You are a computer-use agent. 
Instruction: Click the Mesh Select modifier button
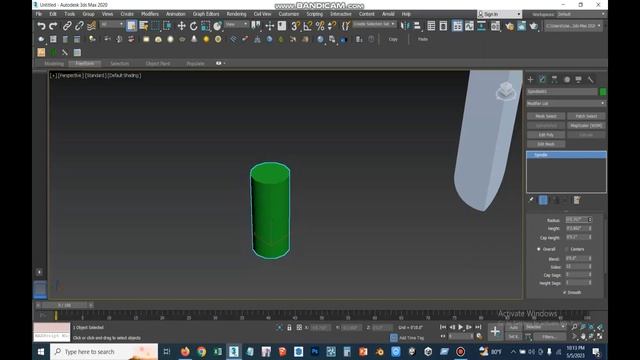point(546,116)
